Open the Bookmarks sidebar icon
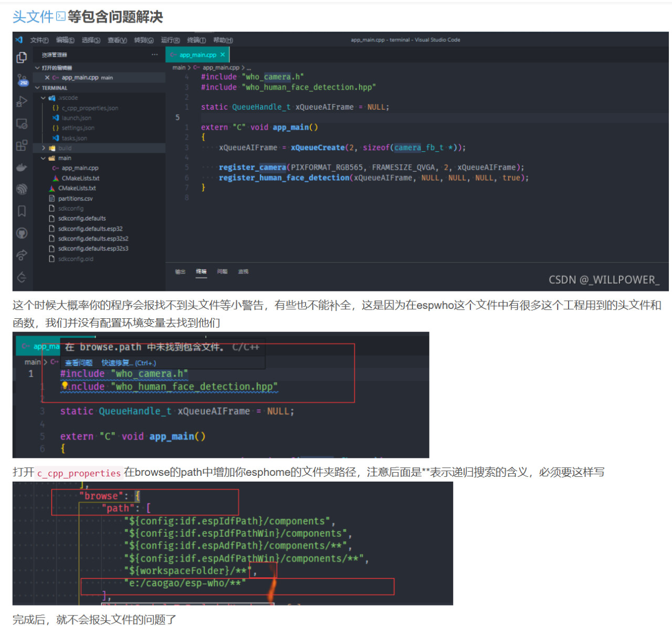Screen dimensions: 672x636 [x=22, y=211]
